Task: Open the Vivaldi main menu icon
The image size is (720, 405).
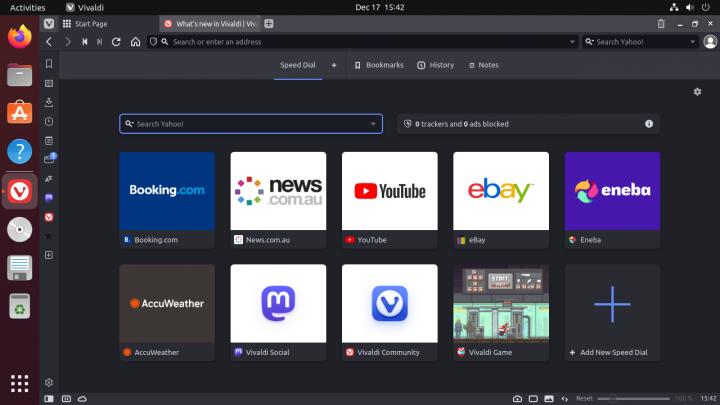Action: coord(49,23)
